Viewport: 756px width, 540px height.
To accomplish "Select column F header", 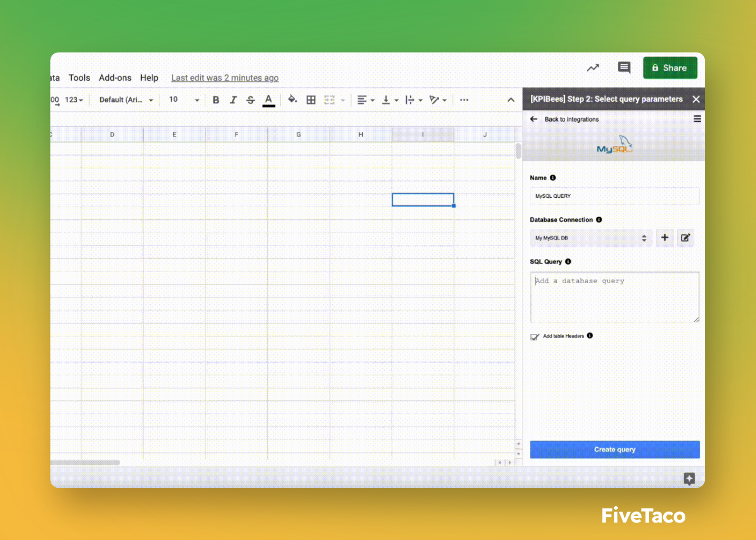I will (236, 134).
